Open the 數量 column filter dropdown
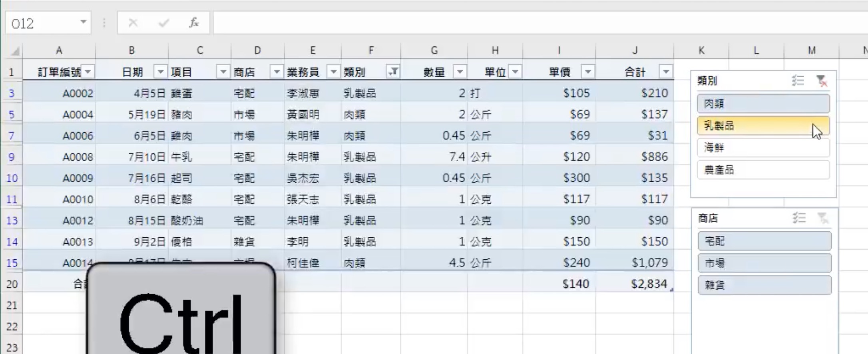Screen dimensions: 868x354 [x=460, y=72]
